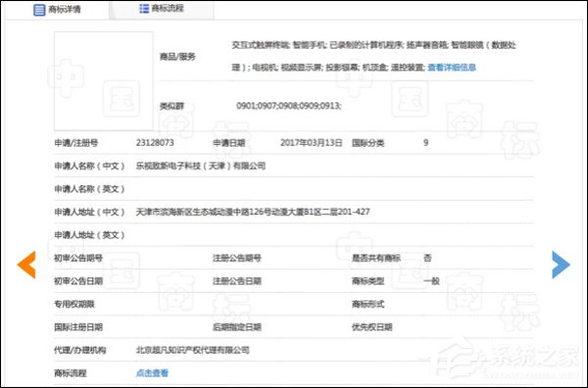Select agency name 北京超凡知识产权代理有限公司
Image resolution: width=588 pixels, height=388 pixels.
pos(193,350)
